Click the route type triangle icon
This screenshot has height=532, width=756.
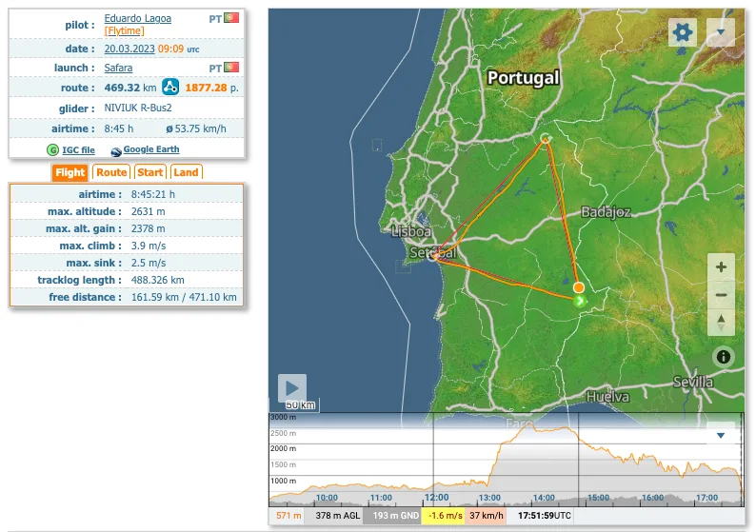click(x=170, y=88)
